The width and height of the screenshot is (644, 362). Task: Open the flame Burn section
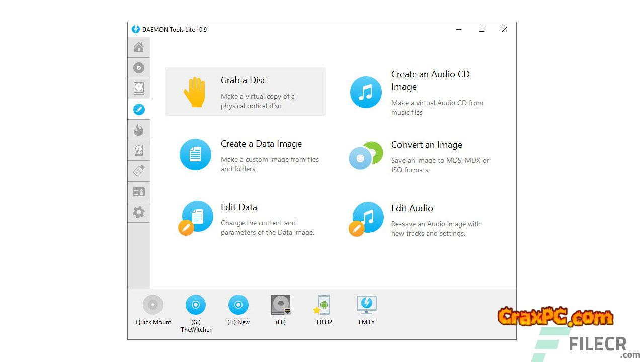[x=139, y=130]
